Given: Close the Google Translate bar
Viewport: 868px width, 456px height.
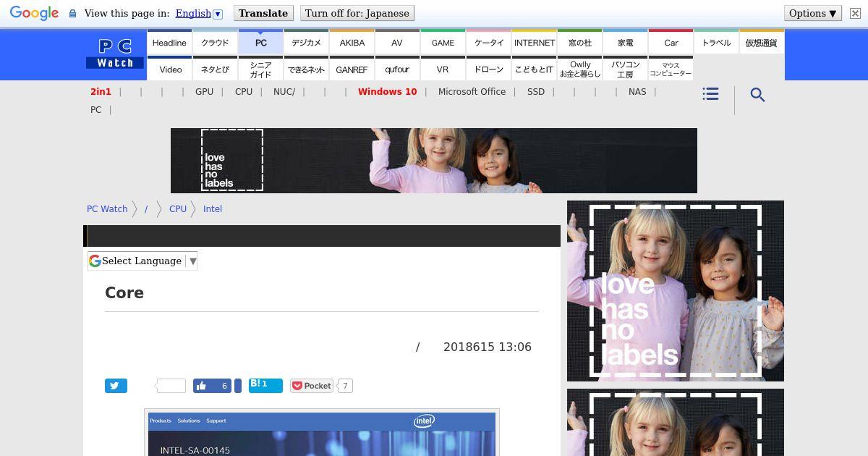Looking at the screenshot, I should point(855,13).
